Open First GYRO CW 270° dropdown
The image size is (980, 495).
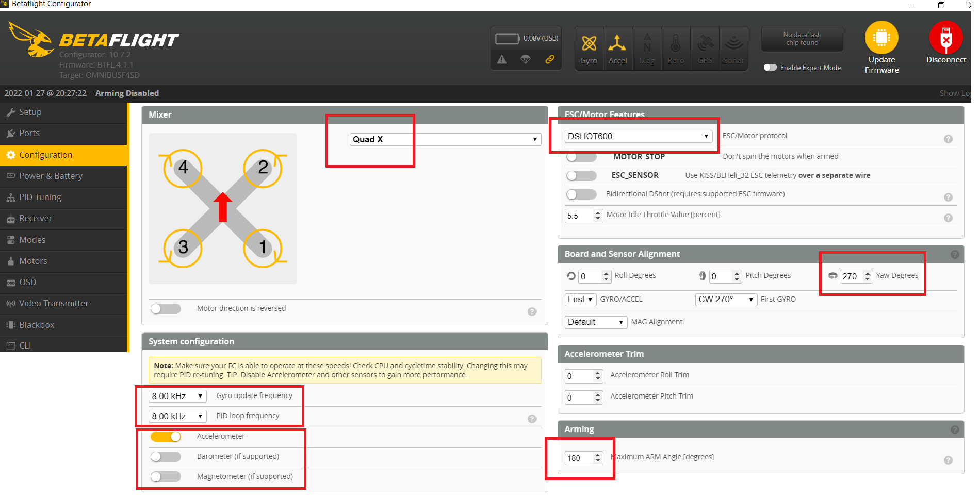[726, 300]
